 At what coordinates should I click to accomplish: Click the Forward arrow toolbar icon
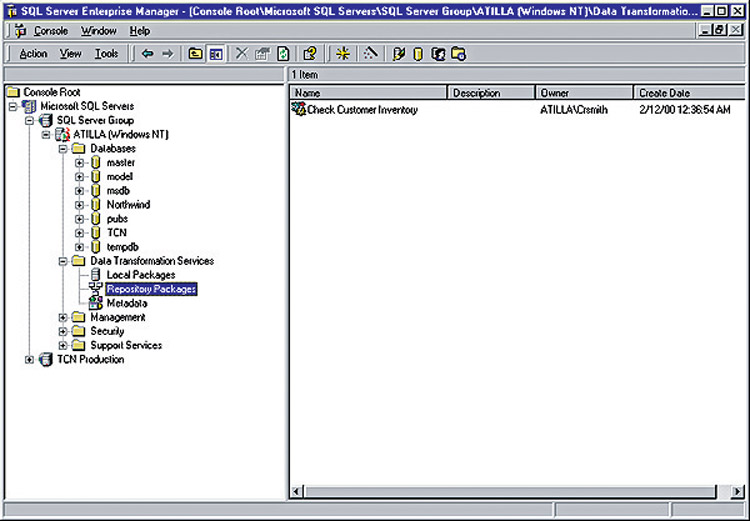[167, 54]
